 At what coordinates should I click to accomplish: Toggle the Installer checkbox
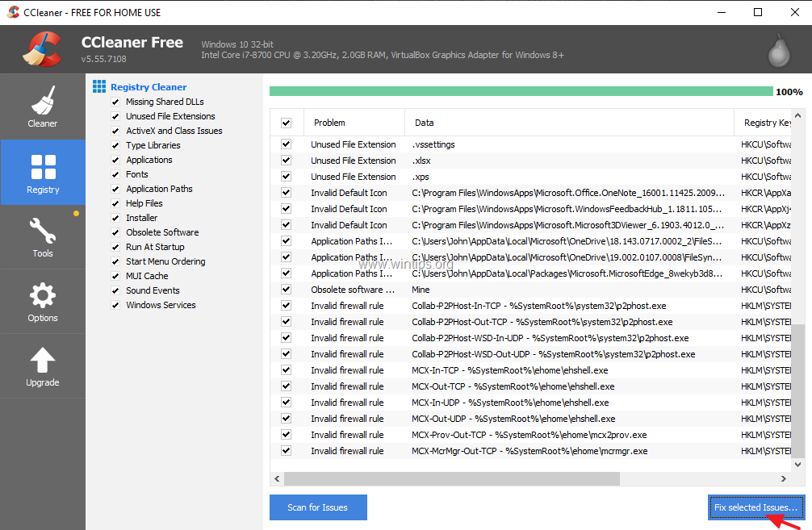(x=115, y=218)
